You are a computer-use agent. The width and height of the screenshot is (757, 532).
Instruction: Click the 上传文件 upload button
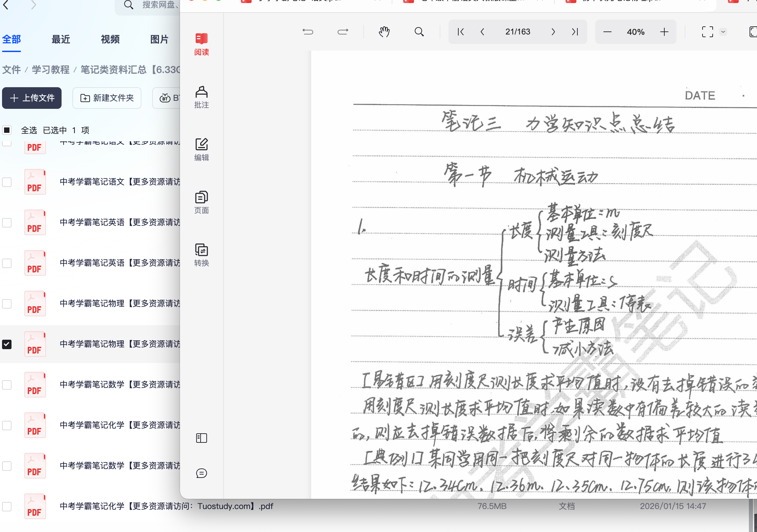click(32, 98)
